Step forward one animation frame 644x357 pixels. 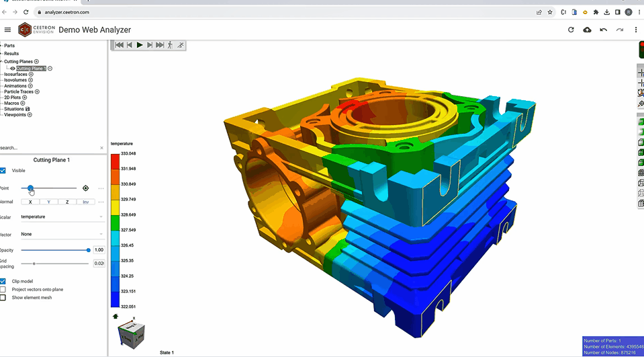tap(150, 45)
